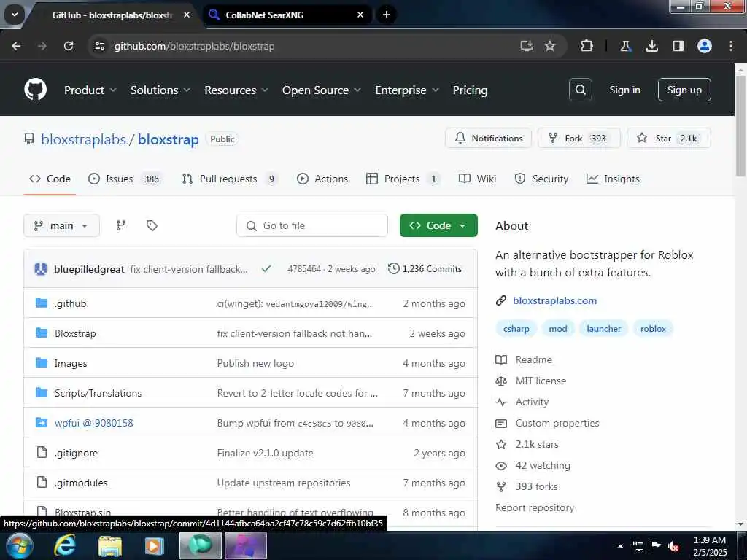Click the Windows Start orb
Image resolution: width=747 pixels, height=560 pixels.
pyautogui.click(x=20, y=545)
